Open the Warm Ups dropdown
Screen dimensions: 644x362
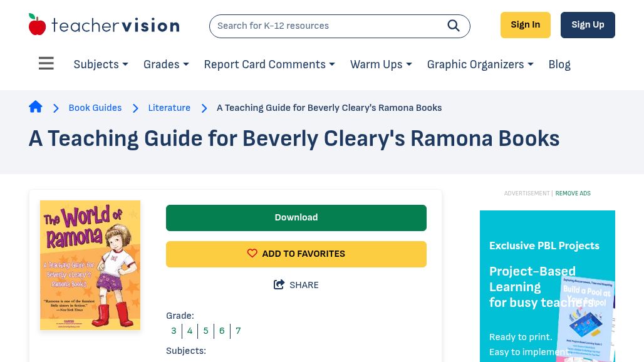tap(381, 65)
